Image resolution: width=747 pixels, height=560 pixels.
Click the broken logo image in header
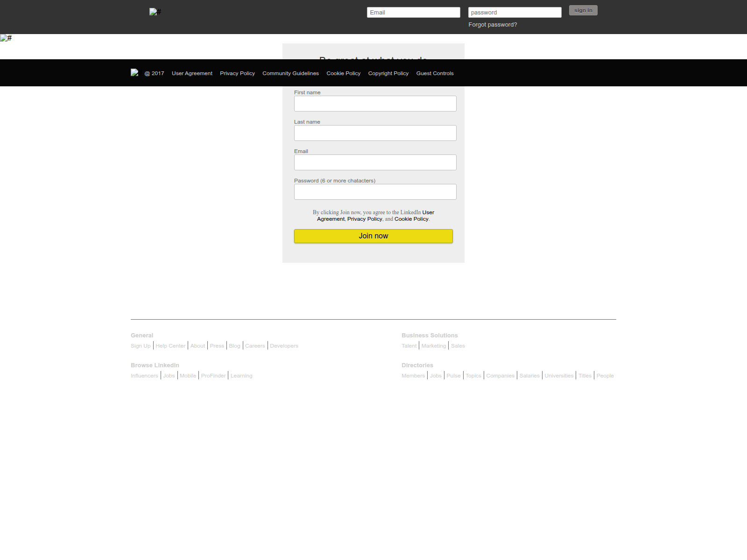pos(155,12)
